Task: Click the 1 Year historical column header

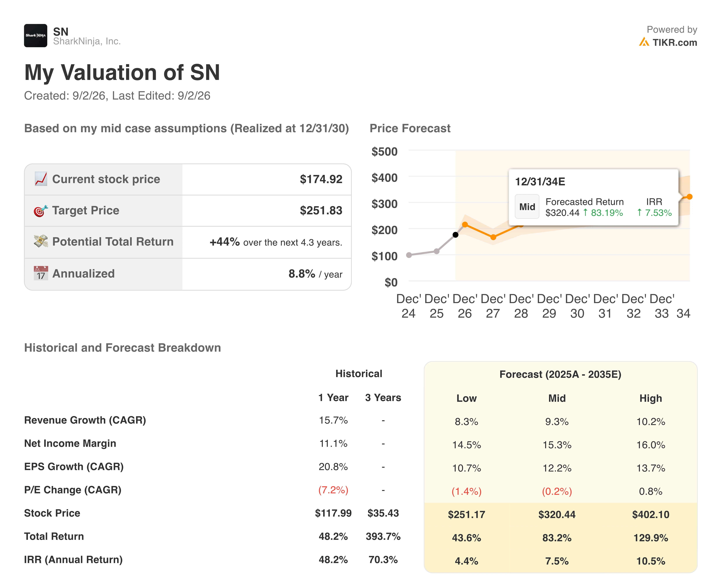Action: click(333, 398)
